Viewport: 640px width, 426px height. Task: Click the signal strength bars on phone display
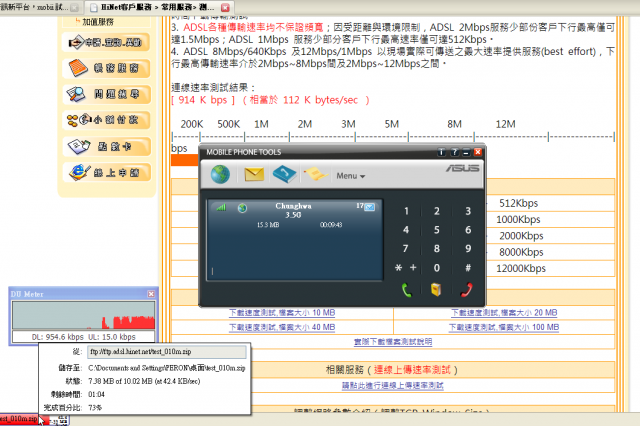tap(221, 207)
